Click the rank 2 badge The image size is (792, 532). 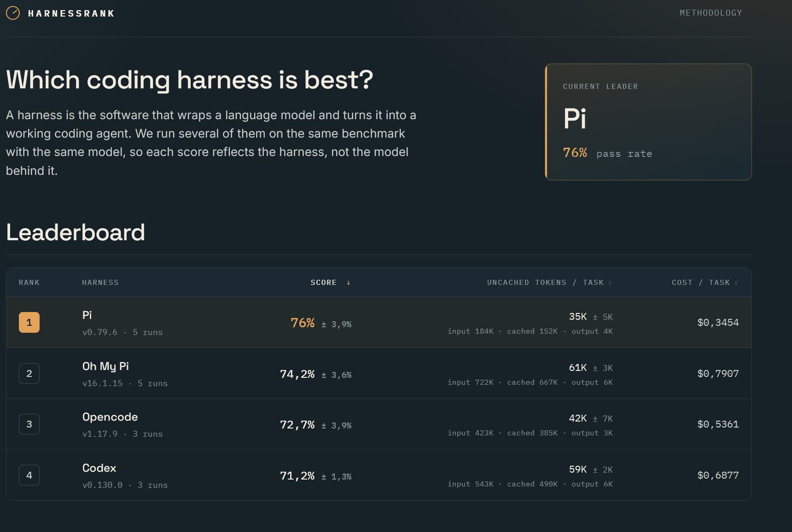coord(29,373)
